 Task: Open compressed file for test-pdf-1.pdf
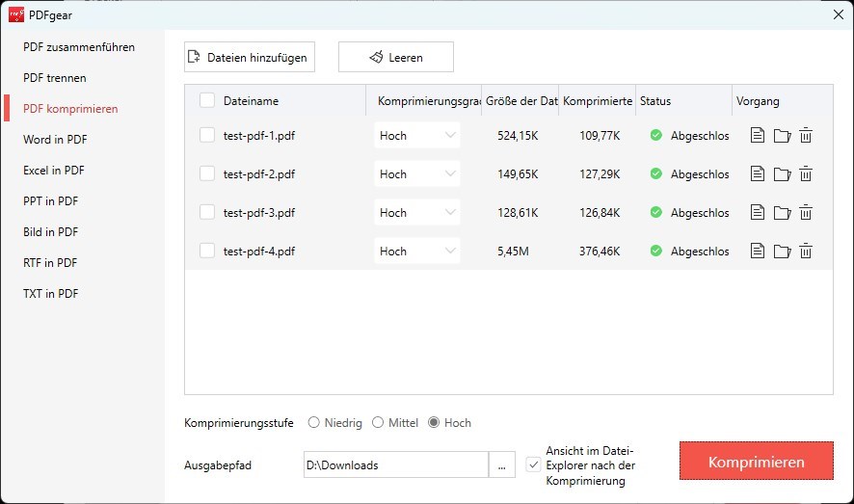click(x=757, y=135)
